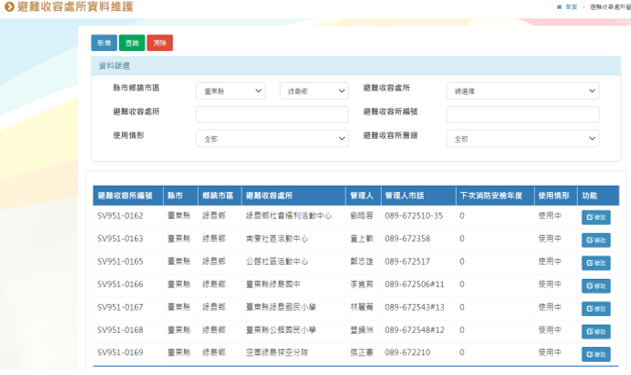631x375 pixels.
Task: Click the 資料篩選 panel header
Action: [x=356, y=66]
